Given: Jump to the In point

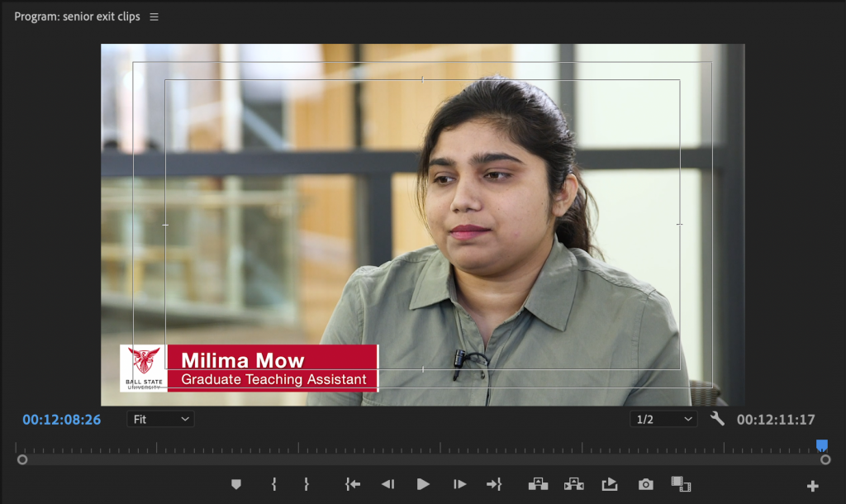Looking at the screenshot, I should click(353, 484).
